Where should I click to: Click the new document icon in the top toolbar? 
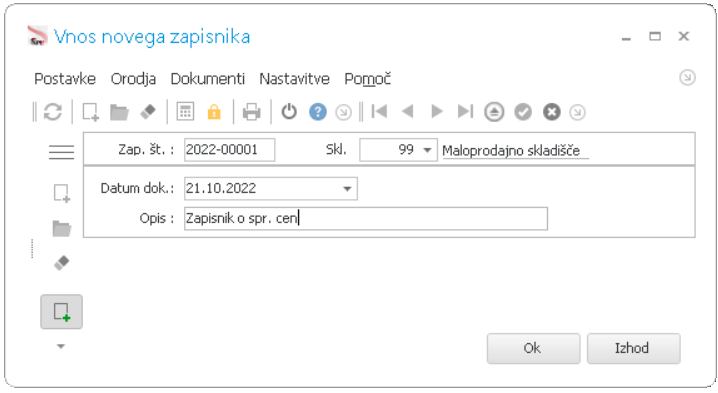[90, 112]
